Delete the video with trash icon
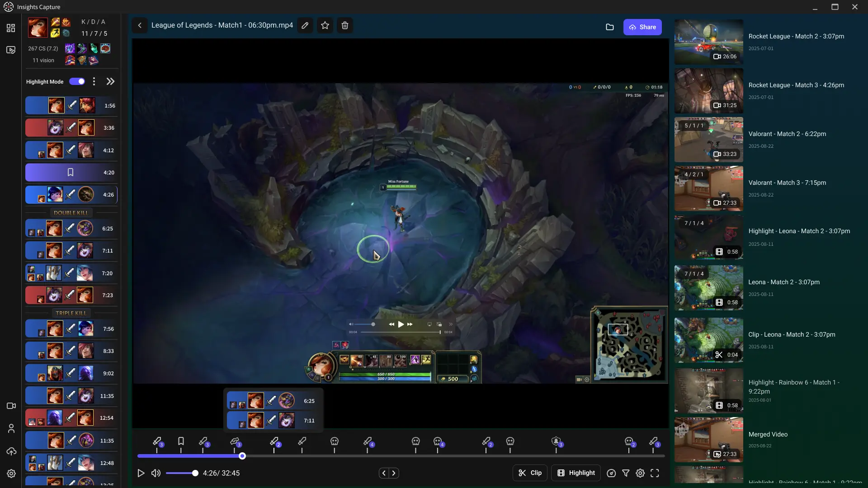Viewport: 868px width, 488px height. (345, 25)
